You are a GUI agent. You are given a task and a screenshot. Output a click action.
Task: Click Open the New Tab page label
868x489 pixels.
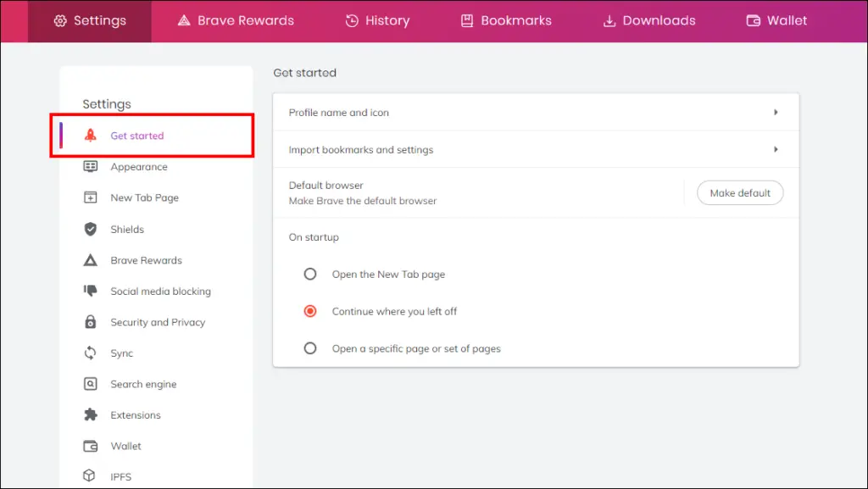coord(388,275)
